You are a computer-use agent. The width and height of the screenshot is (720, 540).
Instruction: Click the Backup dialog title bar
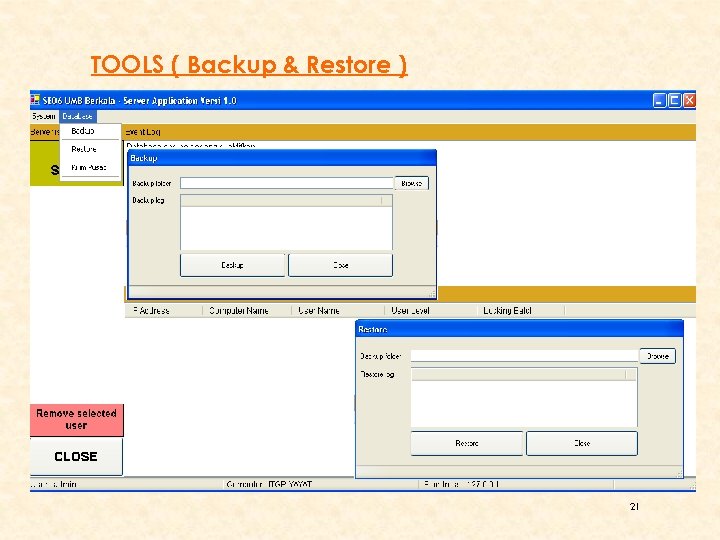click(x=282, y=158)
